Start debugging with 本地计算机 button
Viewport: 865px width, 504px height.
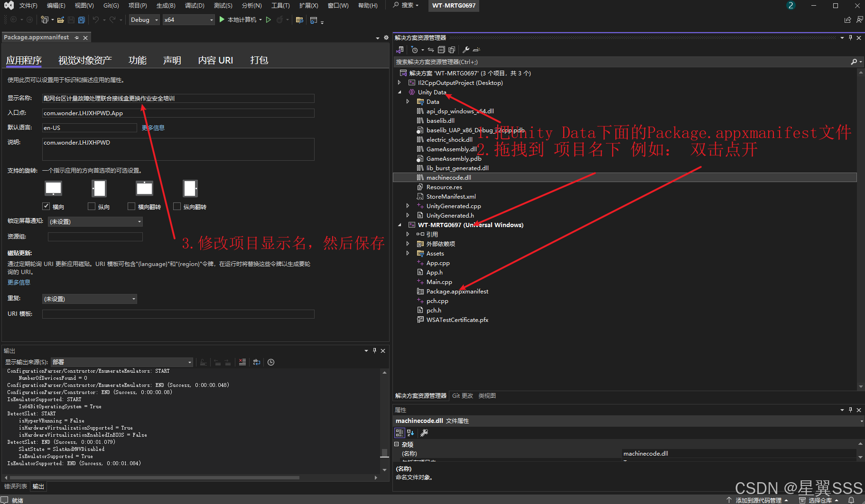click(x=240, y=19)
